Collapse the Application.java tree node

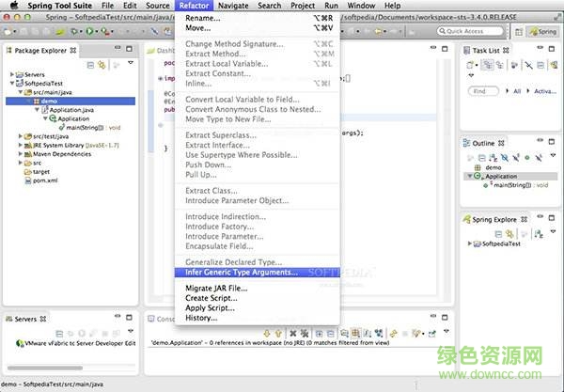pyautogui.click(x=37, y=110)
